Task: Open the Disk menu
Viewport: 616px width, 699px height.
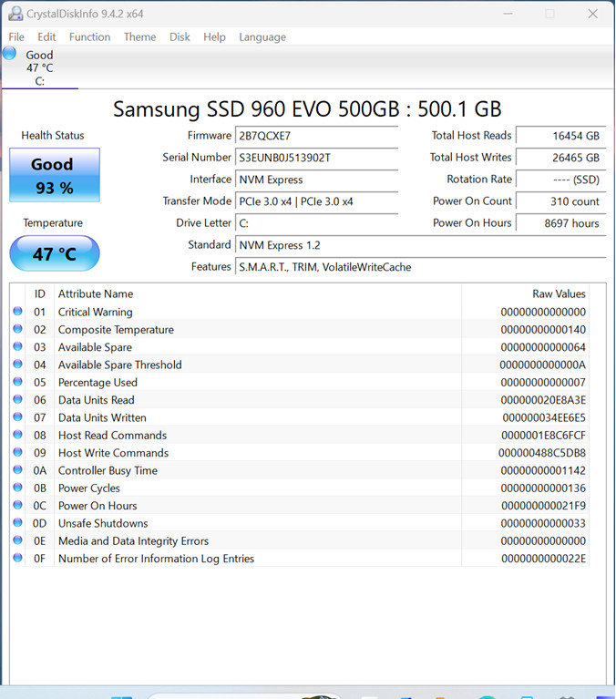Action: (180, 37)
